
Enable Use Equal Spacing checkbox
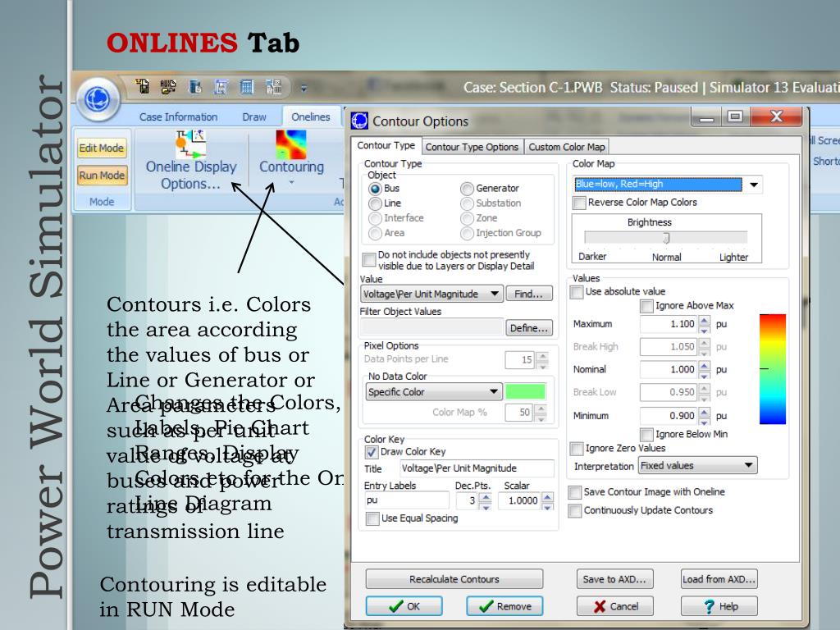pyautogui.click(x=372, y=518)
